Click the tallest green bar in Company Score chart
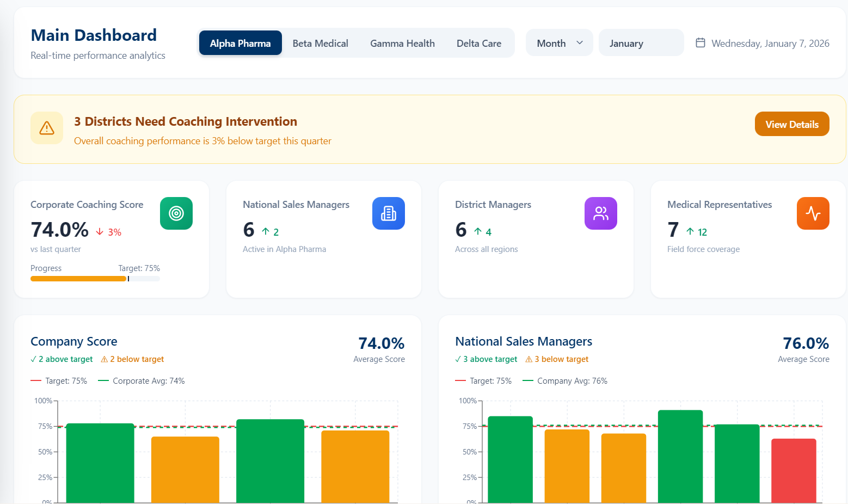Viewport: 848px width, 504px height. click(270, 460)
